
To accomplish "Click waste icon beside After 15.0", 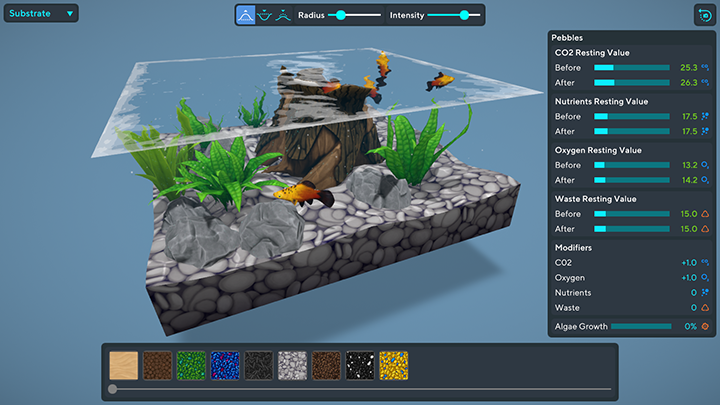I will point(705,229).
